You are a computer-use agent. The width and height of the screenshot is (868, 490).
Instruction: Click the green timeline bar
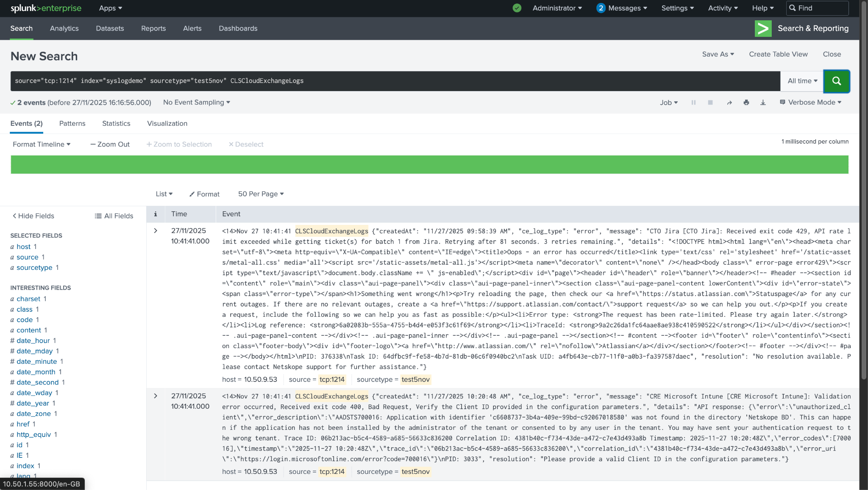[x=429, y=164]
